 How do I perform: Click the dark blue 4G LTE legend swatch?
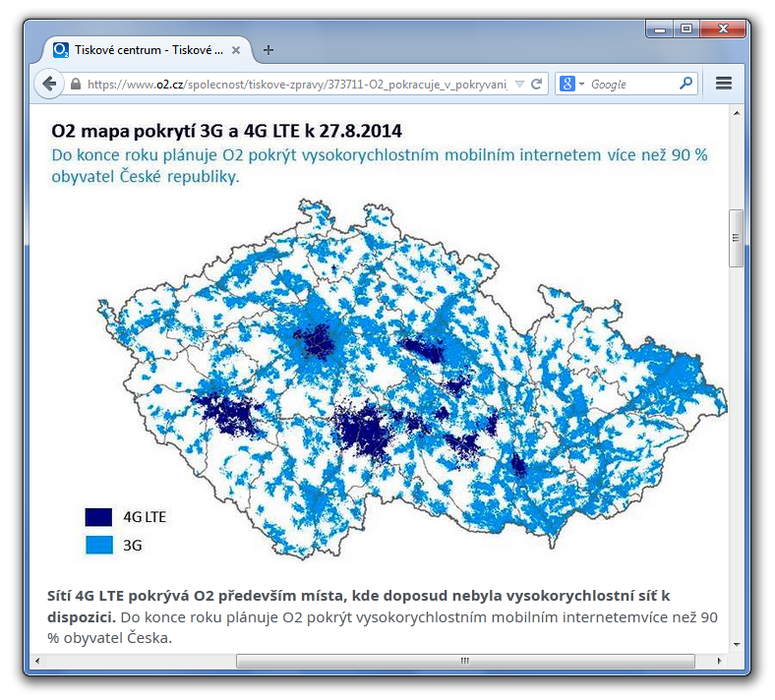(99, 517)
